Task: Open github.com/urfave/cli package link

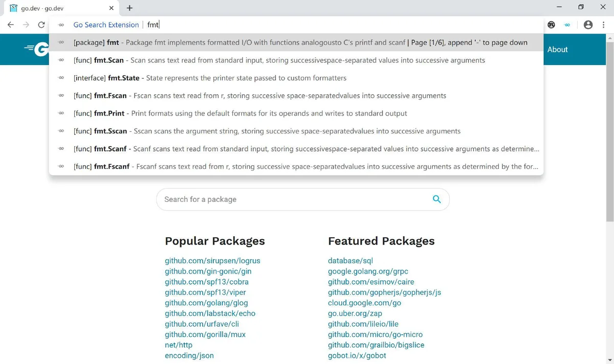Action: click(x=202, y=324)
